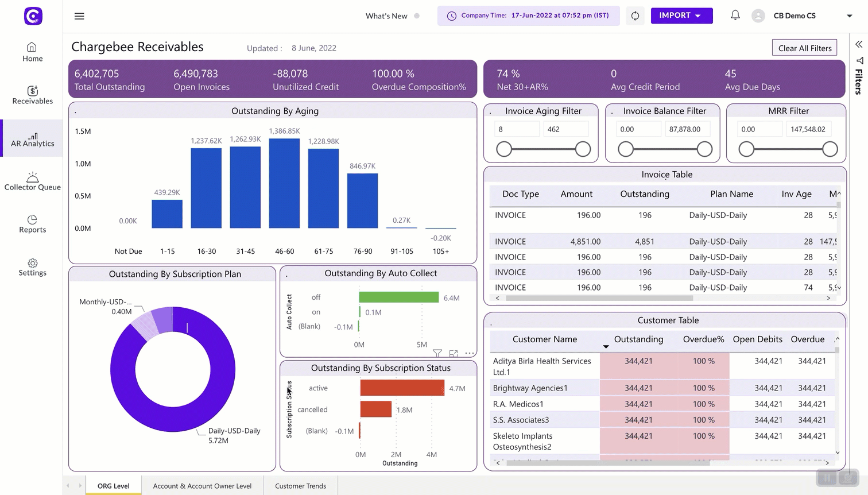Viewport: 868px width, 495px height.
Task: Open notifications bell
Action: tap(735, 16)
